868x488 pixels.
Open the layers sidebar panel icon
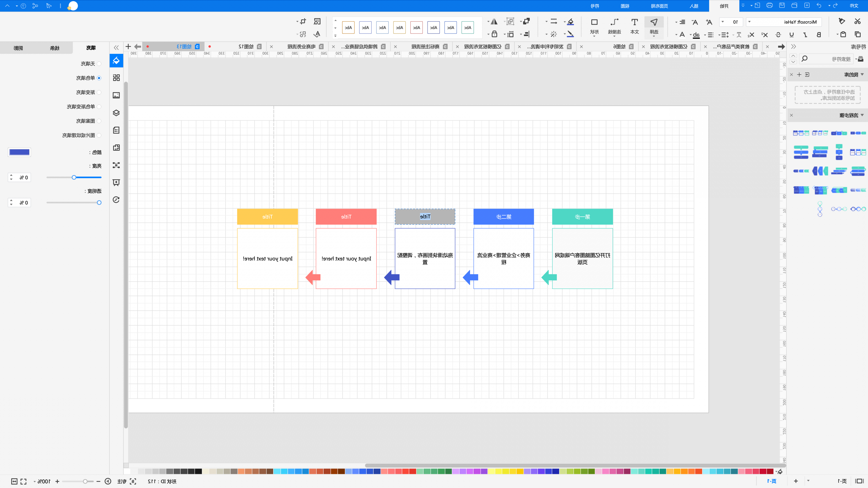(116, 113)
